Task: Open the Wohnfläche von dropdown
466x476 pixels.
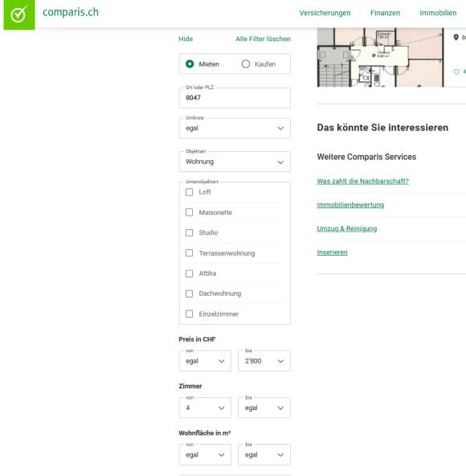Action: 205,455
